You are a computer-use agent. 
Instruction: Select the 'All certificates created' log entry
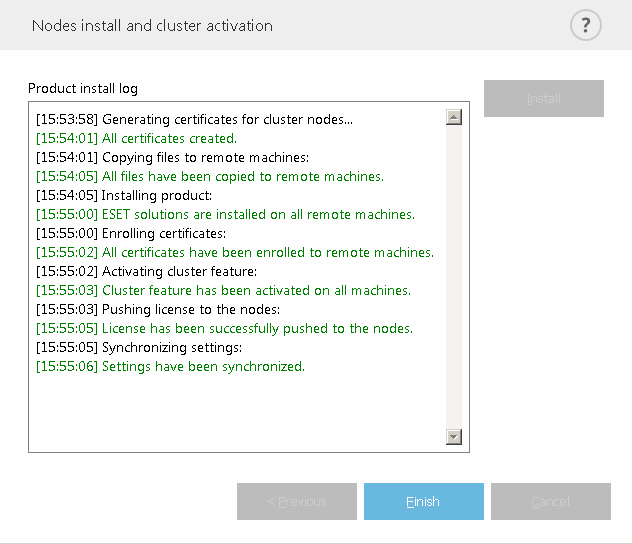136,139
